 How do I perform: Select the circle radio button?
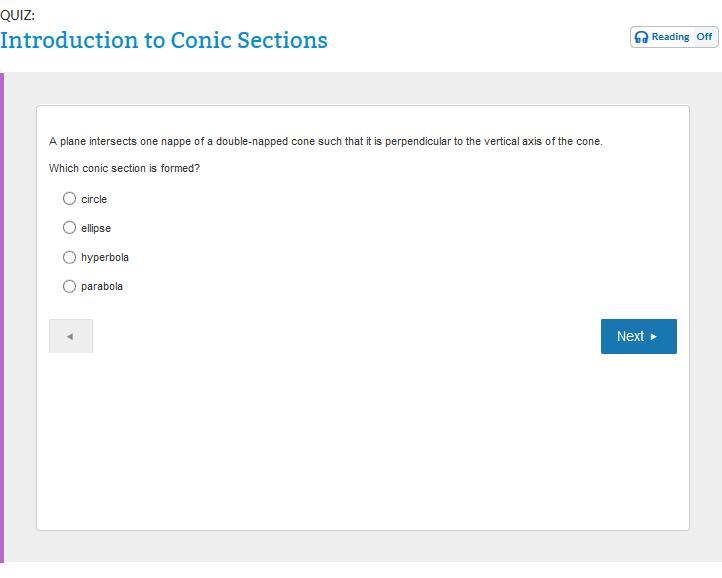click(69, 199)
